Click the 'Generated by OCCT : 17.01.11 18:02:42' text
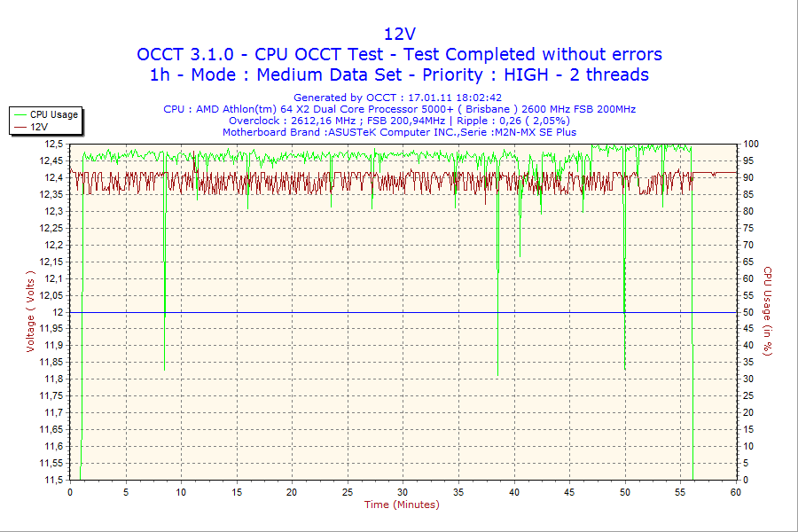 pyautogui.click(x=397, y=98)
